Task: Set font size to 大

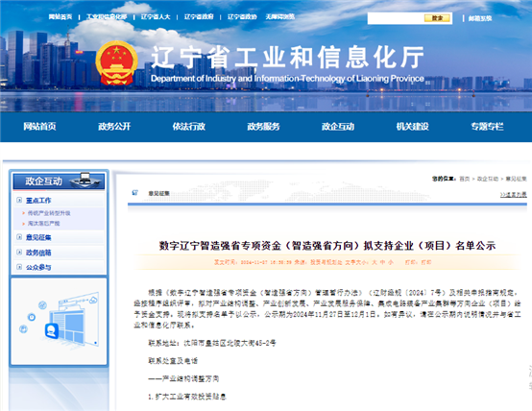Action: pos(375,262)
